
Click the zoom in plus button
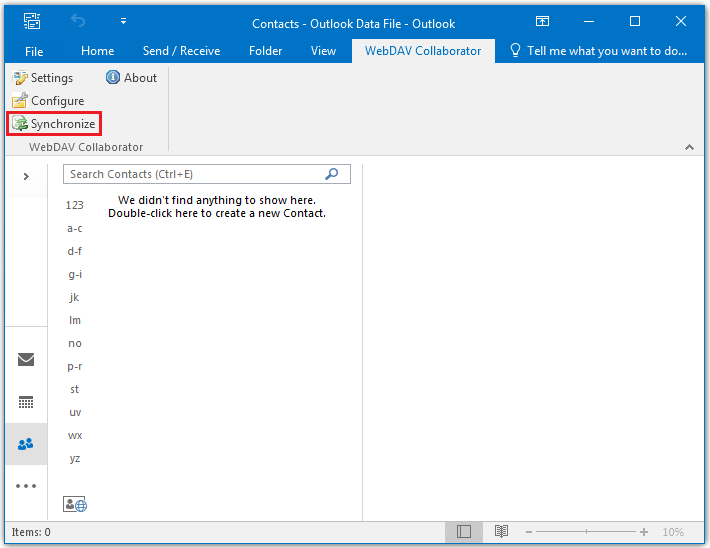[644, 532]
